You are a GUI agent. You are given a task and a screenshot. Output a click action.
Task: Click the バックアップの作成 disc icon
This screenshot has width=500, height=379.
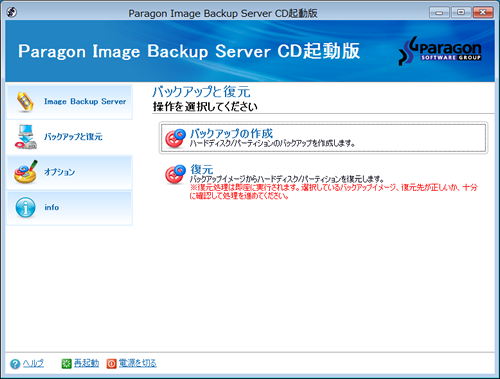(175, 138)
